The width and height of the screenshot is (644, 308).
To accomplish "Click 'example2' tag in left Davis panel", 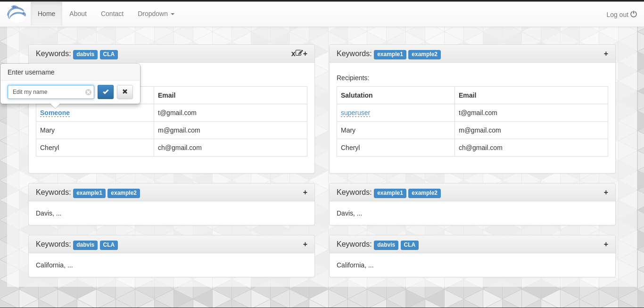I will point(124,193).
